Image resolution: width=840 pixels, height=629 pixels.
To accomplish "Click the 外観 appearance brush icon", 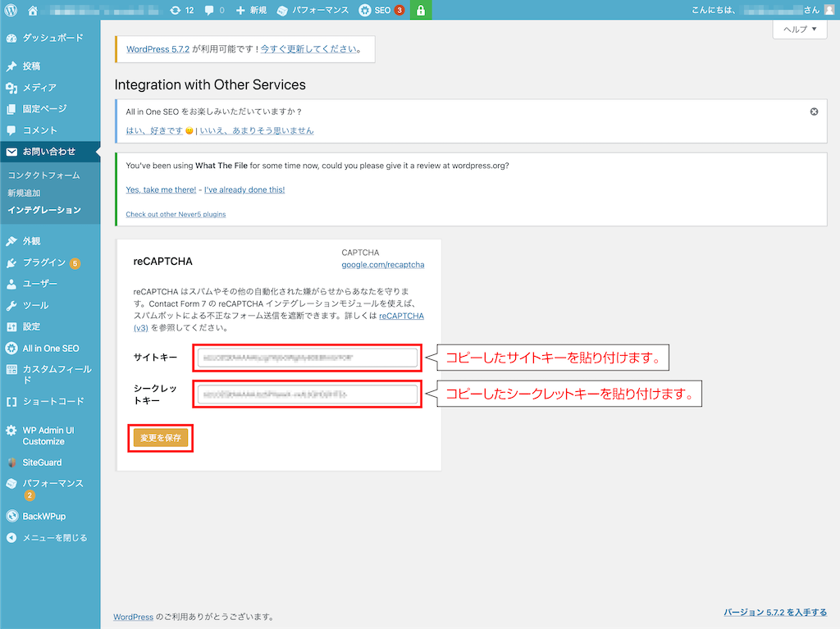I will click(x=11, y=241).
